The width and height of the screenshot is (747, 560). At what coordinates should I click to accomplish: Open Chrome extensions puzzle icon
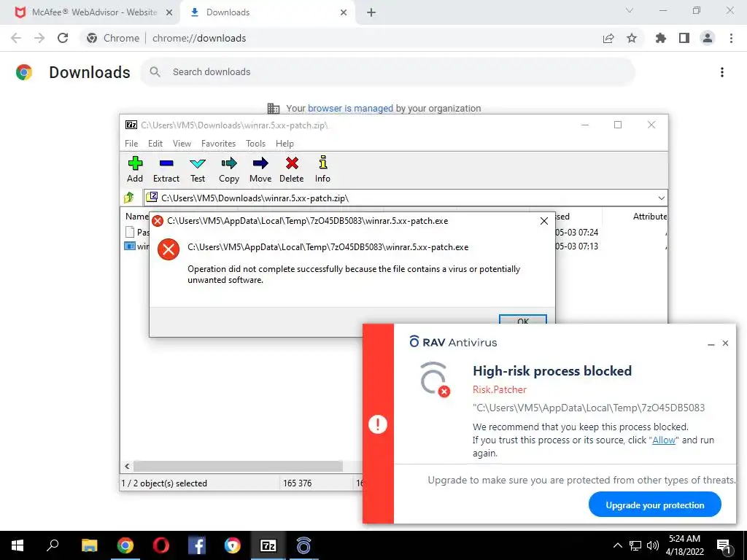tap(661, 38)
